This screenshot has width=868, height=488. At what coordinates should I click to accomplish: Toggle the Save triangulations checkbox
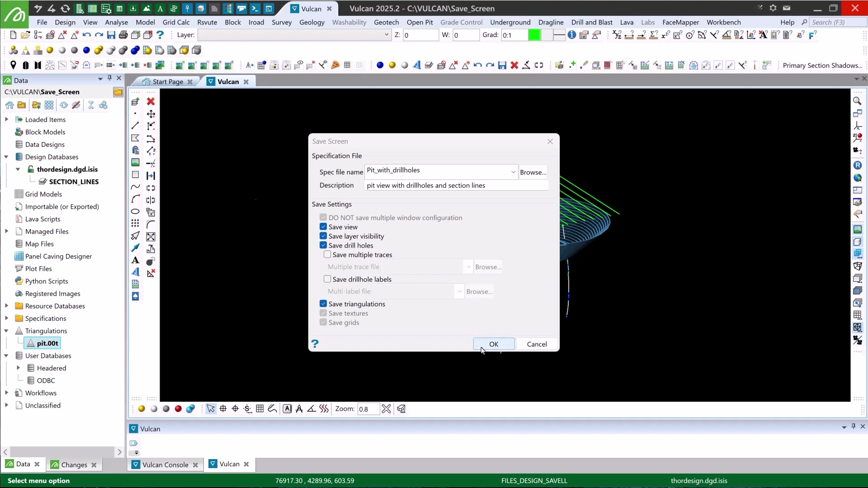tap(323, 304)
